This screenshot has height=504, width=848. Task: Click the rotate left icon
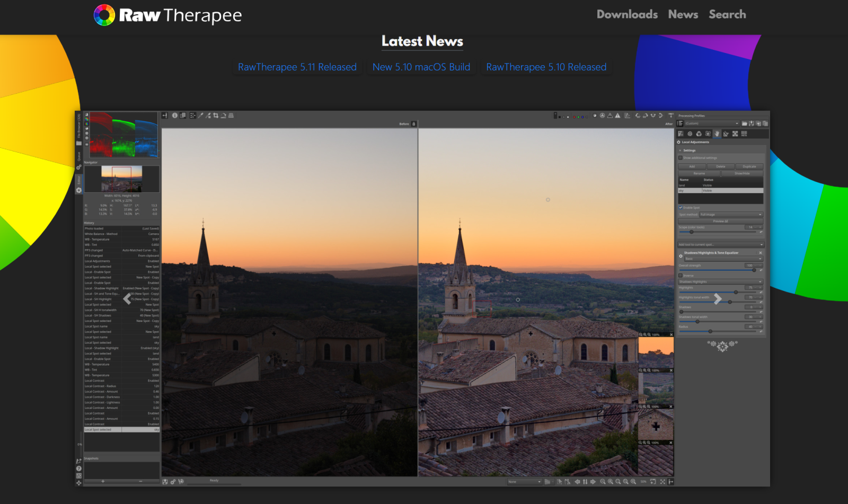pyautogui.click(x=638, y=116)
